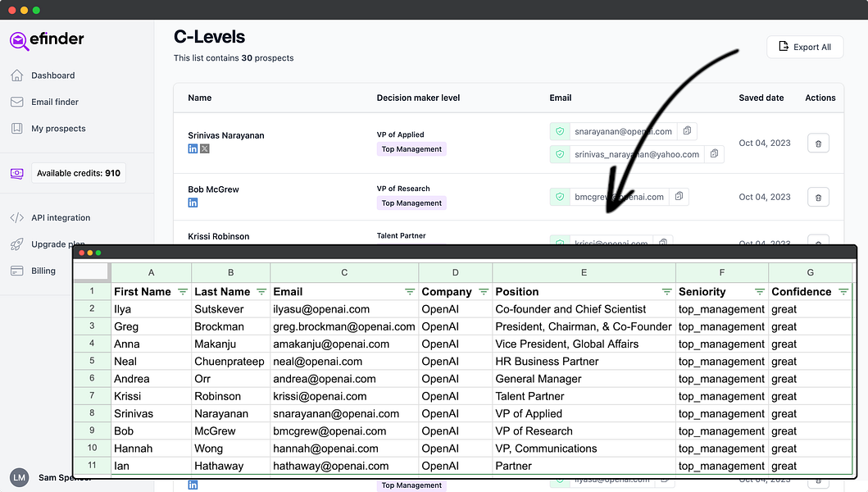Select cell Vice President, Global Affairs

(584, 344)
